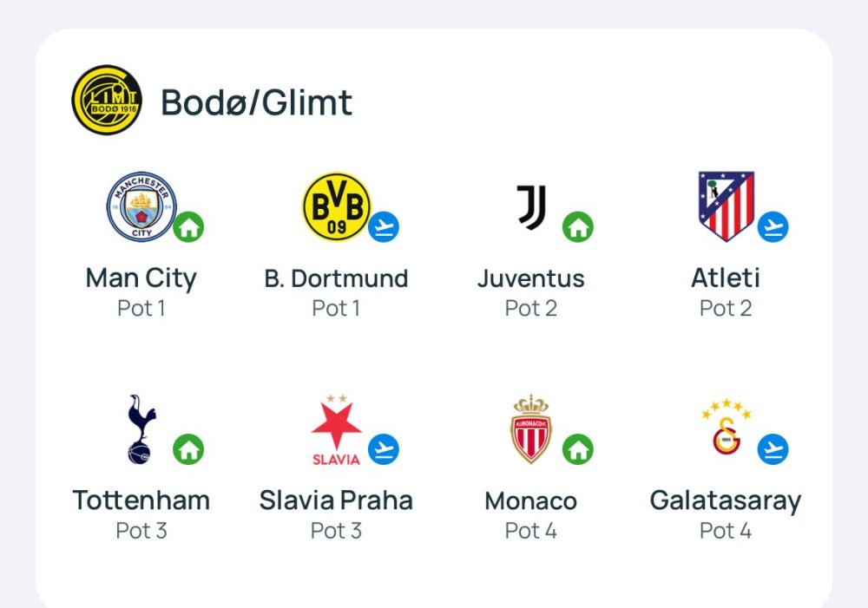Tap the away plane badge beside Galatasaray
Screen dimensions: 868x608
(x=773, y=449)
